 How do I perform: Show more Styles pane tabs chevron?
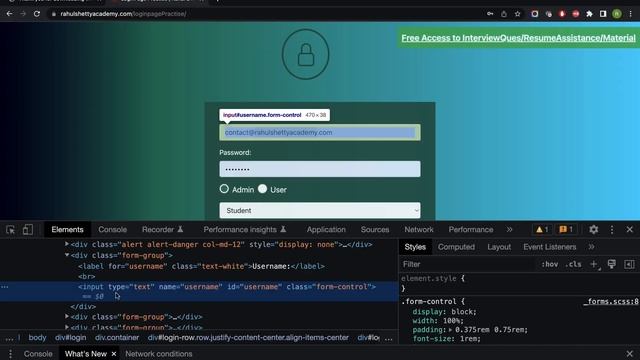tap(591, 247)
